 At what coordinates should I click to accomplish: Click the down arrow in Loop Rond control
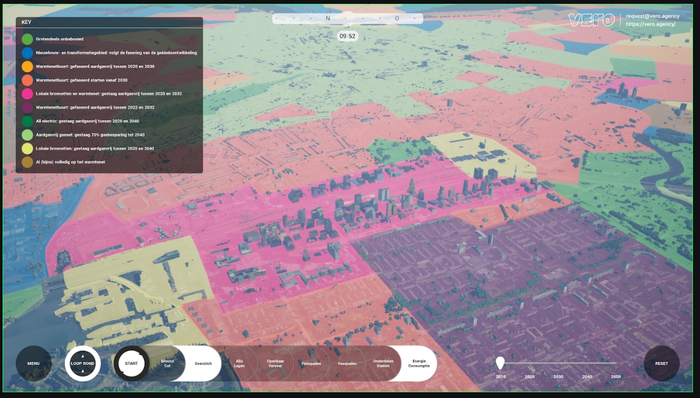(83, 371)
